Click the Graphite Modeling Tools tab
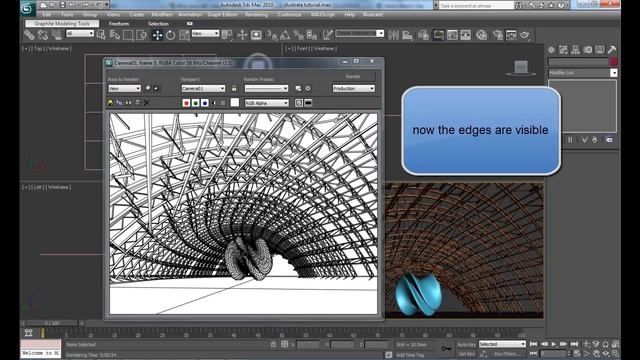The height and width of the screenshot is (360, 640). pos(62,24)
